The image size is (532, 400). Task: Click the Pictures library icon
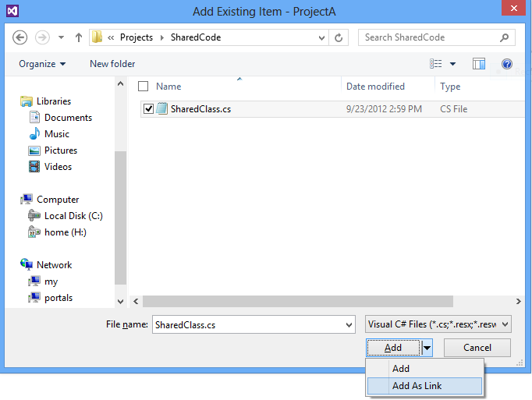(x=34, y=150)
